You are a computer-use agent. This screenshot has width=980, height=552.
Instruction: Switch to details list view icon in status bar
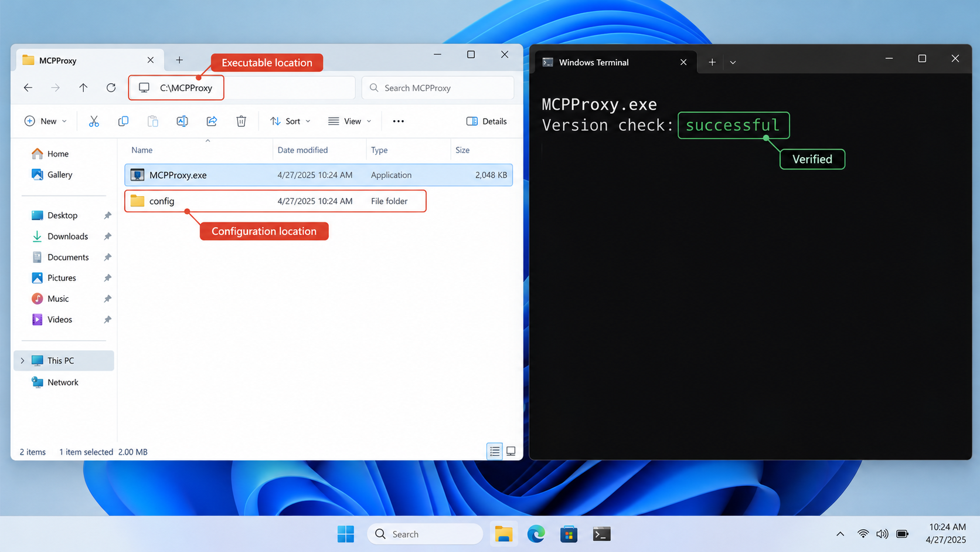(x=495, y=451)
